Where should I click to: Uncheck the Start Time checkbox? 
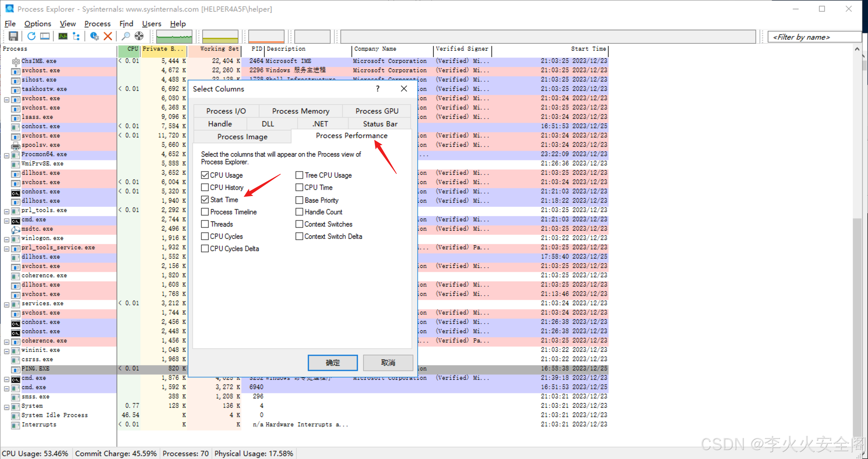205,200
